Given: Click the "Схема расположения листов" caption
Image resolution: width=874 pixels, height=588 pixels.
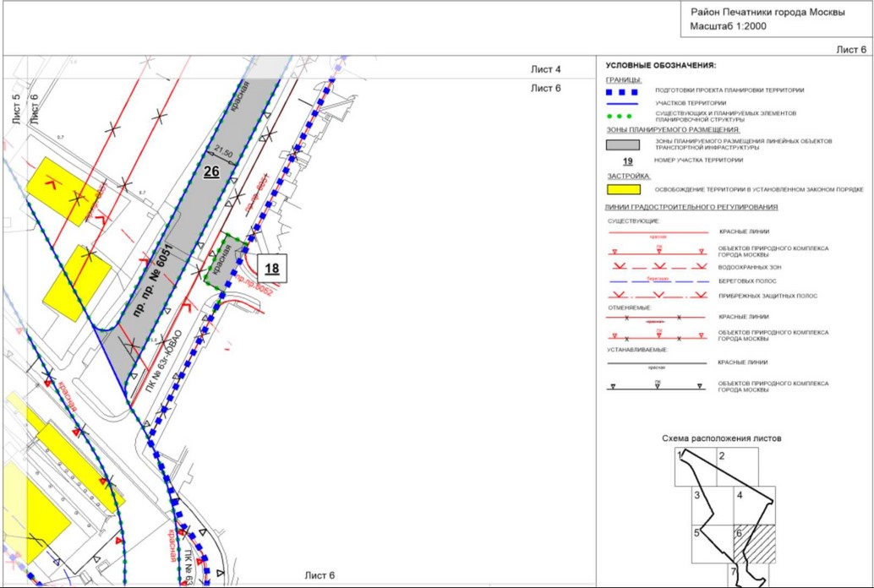Looking at the screenshot, I should [x=721, y=438].
